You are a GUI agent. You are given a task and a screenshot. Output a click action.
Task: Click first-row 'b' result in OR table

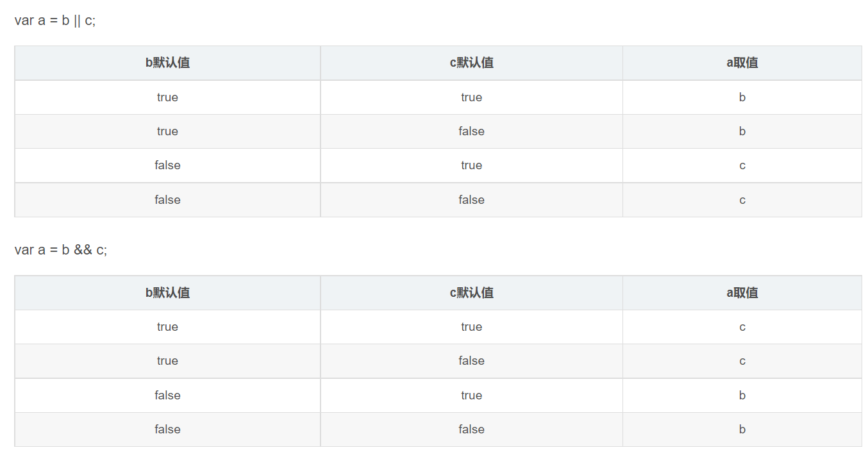coord(742,97)
